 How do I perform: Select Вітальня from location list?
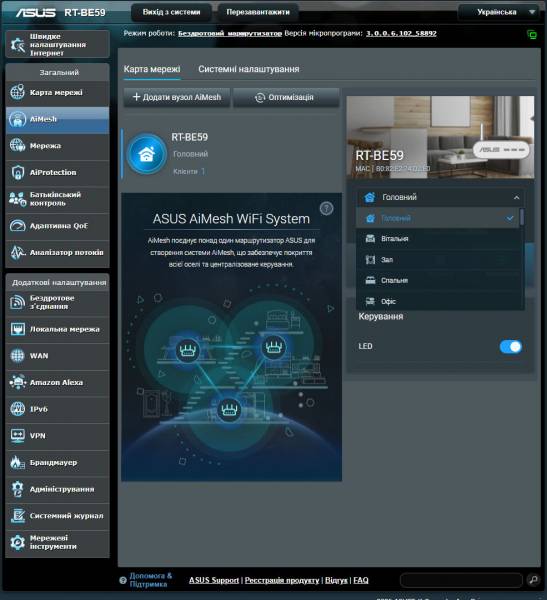(438, 239)
